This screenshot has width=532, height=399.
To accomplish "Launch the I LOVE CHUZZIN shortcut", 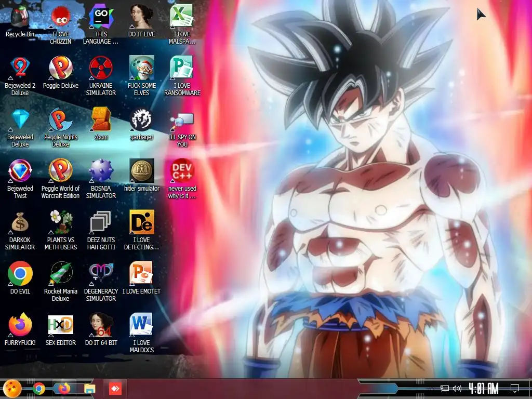I will tap(60, 16).
